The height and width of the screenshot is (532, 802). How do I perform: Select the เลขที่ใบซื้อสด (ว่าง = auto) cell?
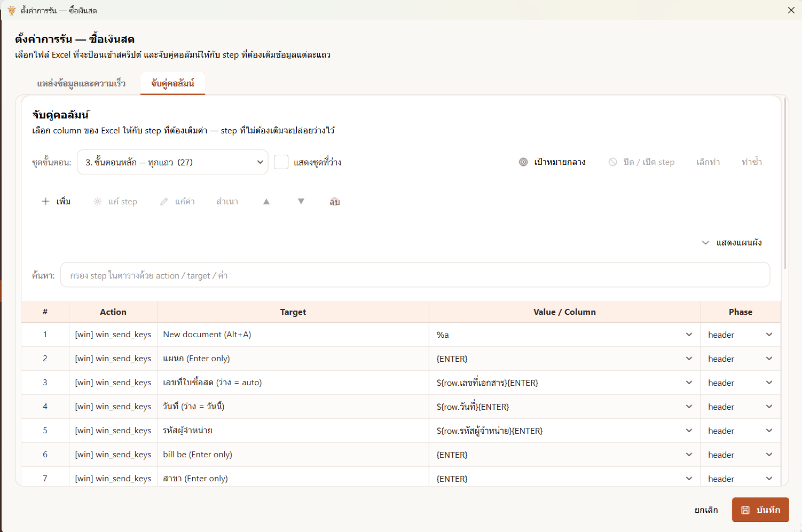click(293, 383)
